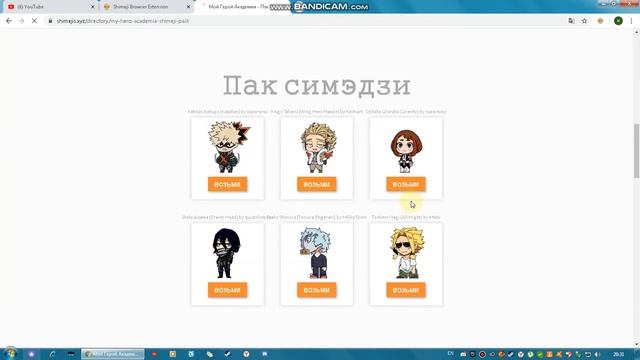Select the All Might character image

pos(407,253)
